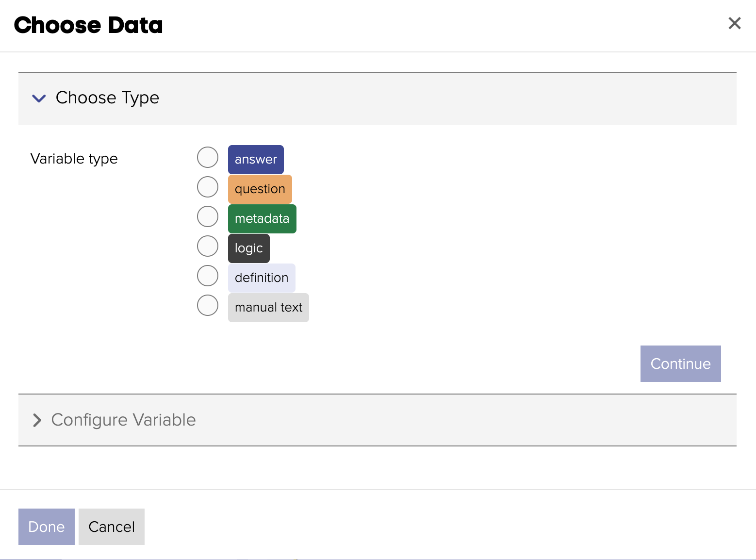Click the light lavender definition tag
The image size is (756, 560).
pos(262,278)
